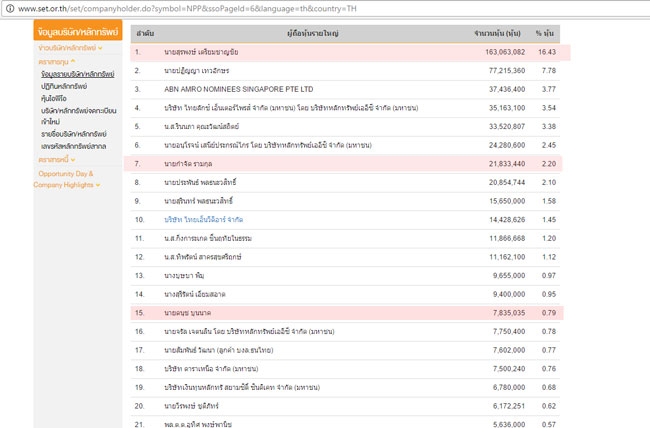The width and height of the screenshot is (650, 428).
Task: Click the site info icon in address bar
Action: tap(7, 7)
